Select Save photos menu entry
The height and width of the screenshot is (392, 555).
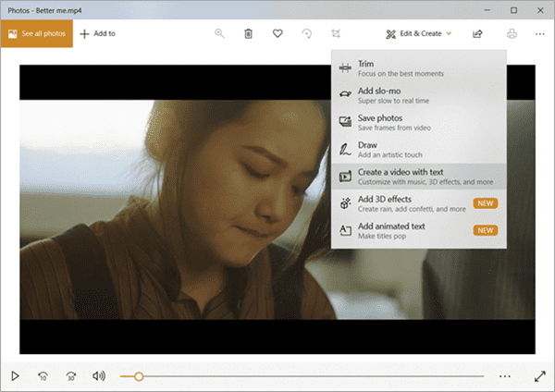[419, 122]
